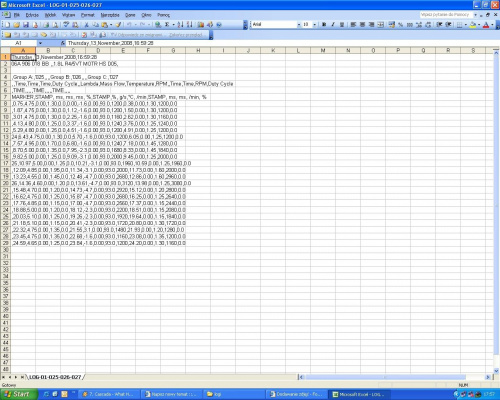
Task: Open the font size dropdown
Action: [314, 25]
